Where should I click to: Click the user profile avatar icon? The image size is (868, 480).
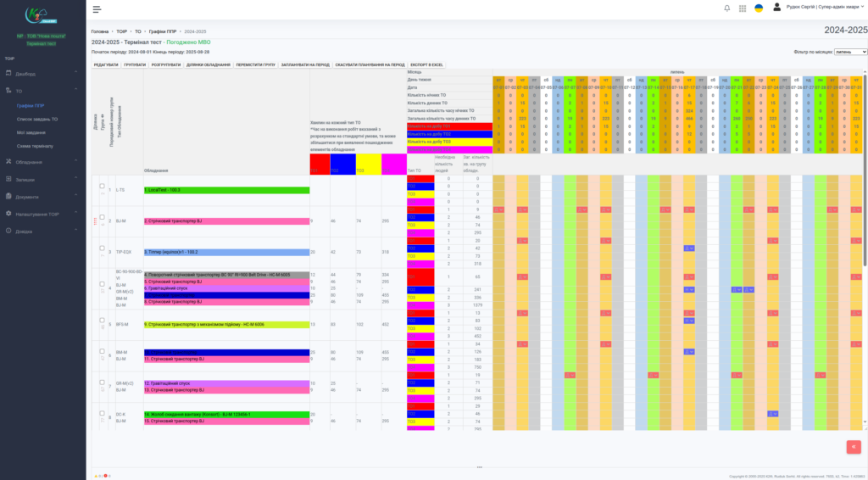(777, 8)
